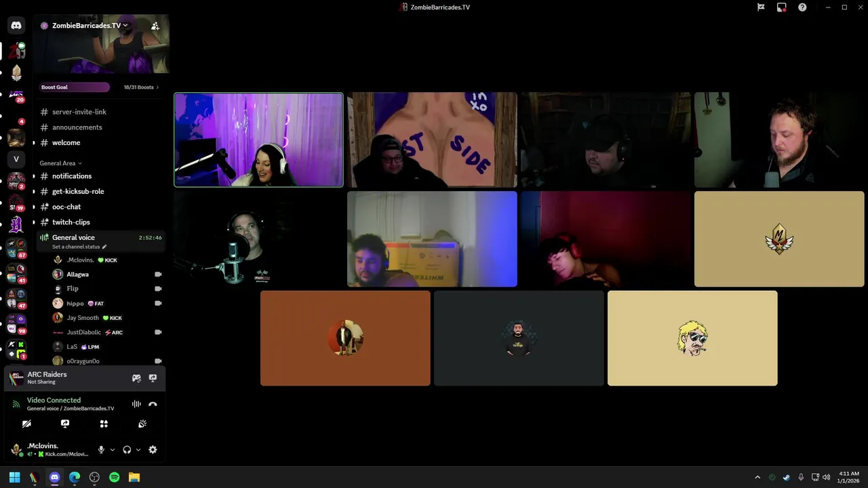Screen dimensions: 868x488
Task: Click Share Your Screen button
Action: click(65, 424)
